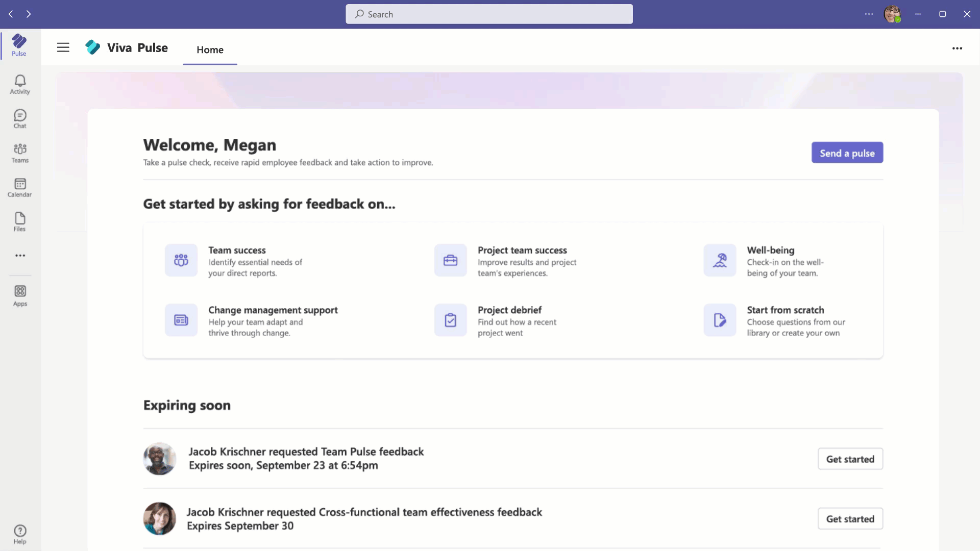The height and width of the screenshot is (551, 980).
Task: Click the Apps icon in sidebar
Action: [19, 296]
